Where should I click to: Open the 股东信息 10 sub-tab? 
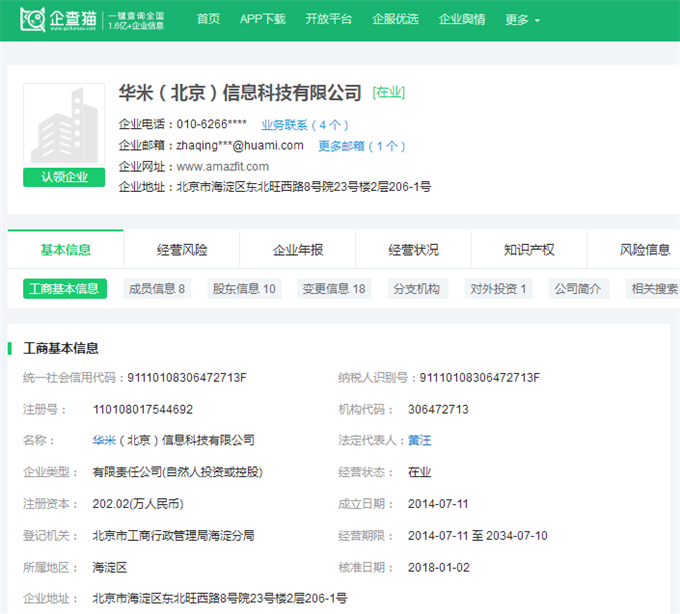click(244, 289)
